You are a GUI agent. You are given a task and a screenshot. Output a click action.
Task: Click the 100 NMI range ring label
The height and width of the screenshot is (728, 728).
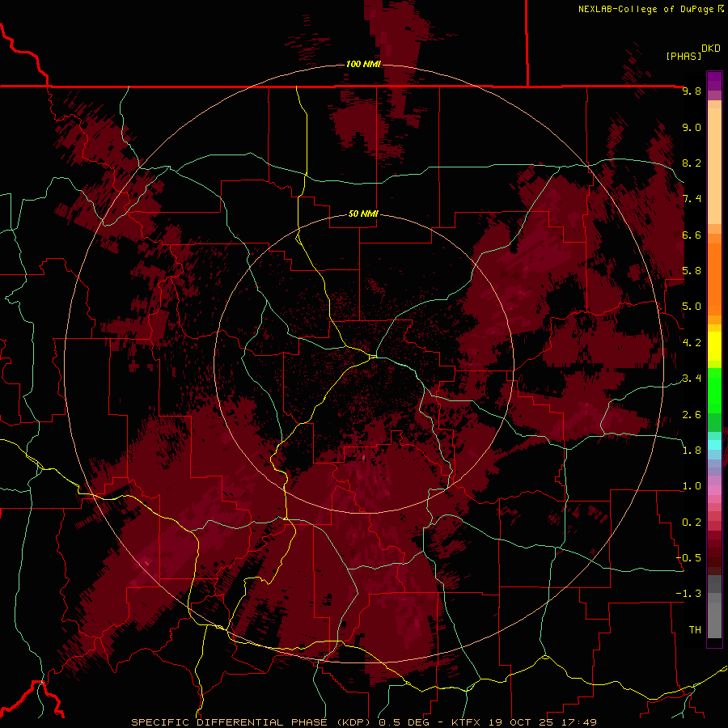coord(363,64)
